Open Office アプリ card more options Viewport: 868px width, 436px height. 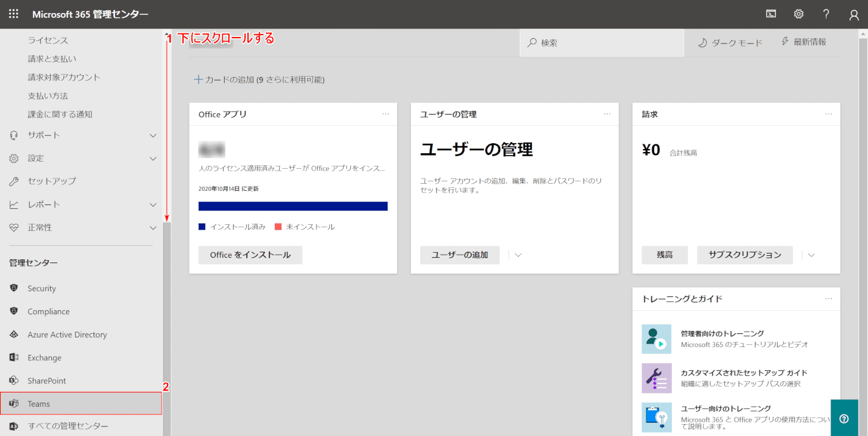[x=386, y=114]
